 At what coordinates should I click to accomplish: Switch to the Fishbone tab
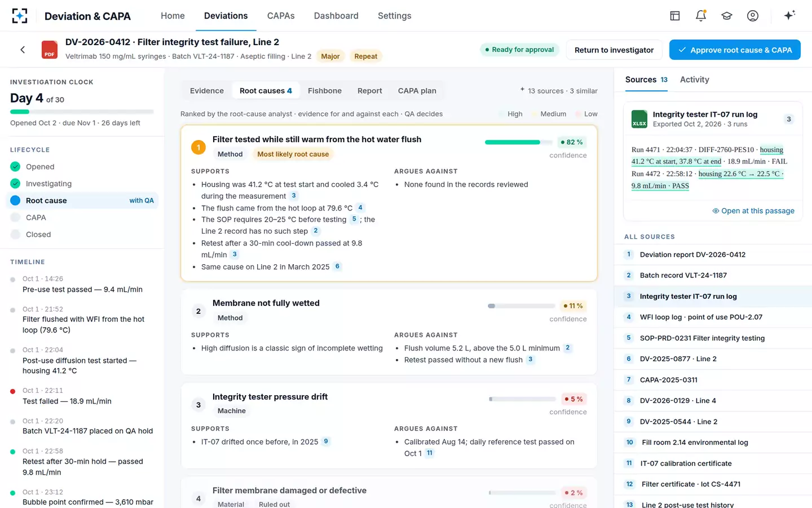click(x=325, y=90)
